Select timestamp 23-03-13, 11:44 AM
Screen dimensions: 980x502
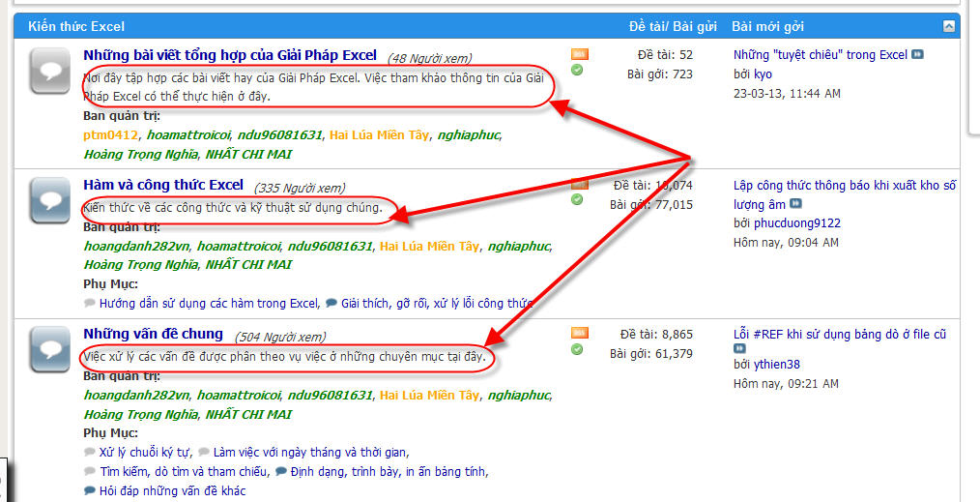point(787,94)
